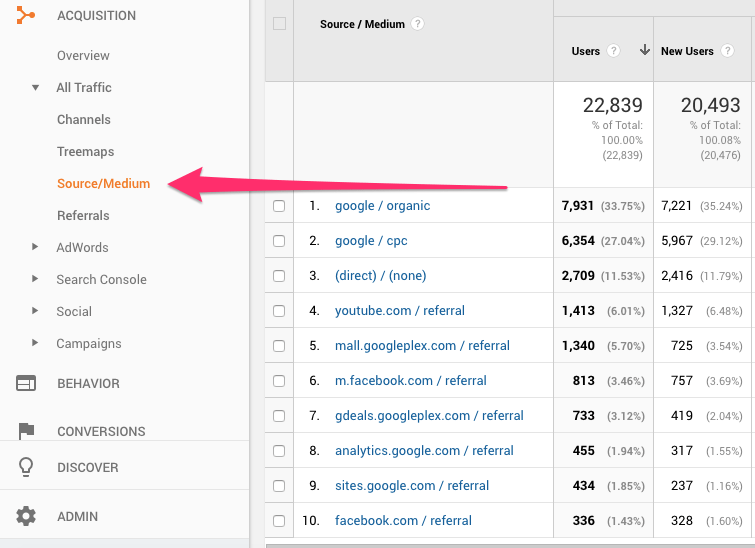755x548 pixels.
Task: Click the Discover lightbulb icon
Action: tap(26, 467)
